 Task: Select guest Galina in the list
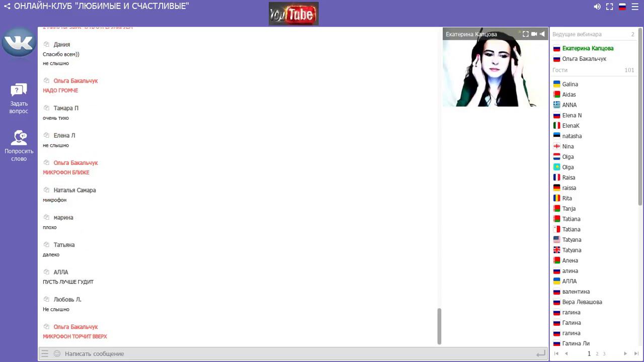(x=570, y=84)
